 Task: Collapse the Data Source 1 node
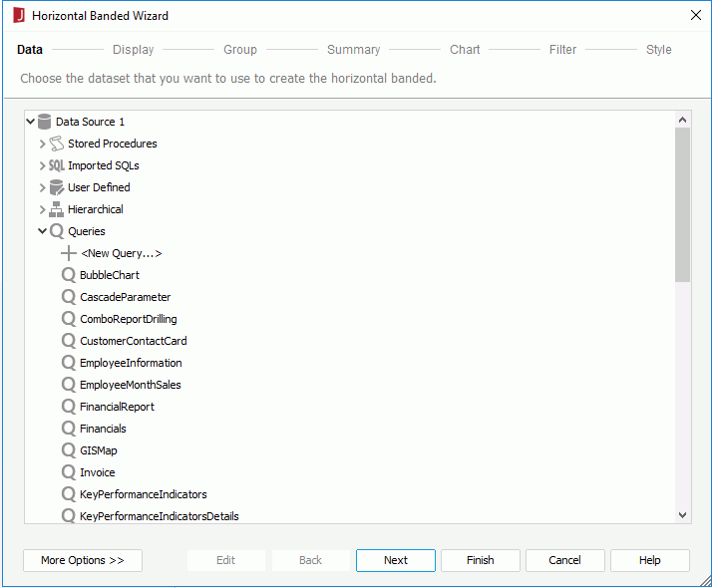point(31,122)
